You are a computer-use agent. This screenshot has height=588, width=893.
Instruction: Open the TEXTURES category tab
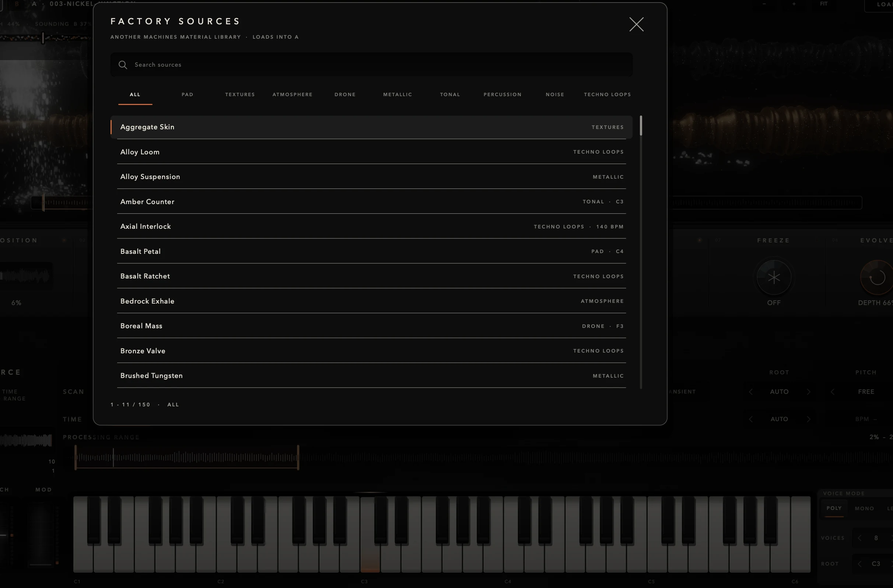[x=240, y=95]
